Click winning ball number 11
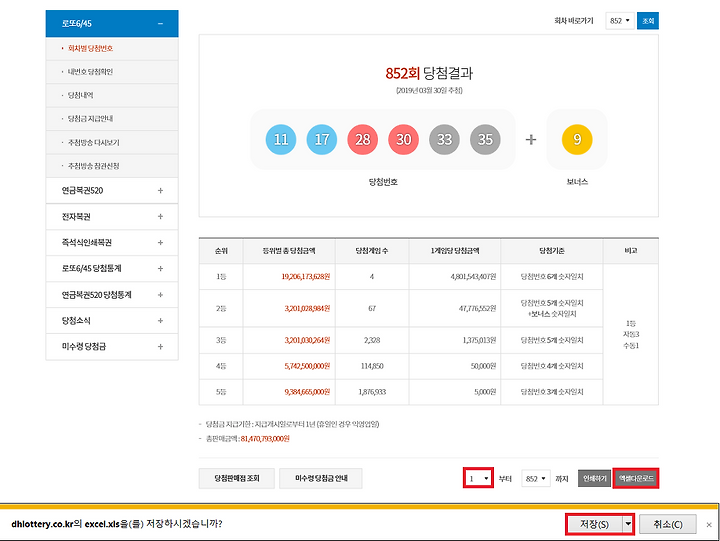The image size is (720, 541). point(281,139)
